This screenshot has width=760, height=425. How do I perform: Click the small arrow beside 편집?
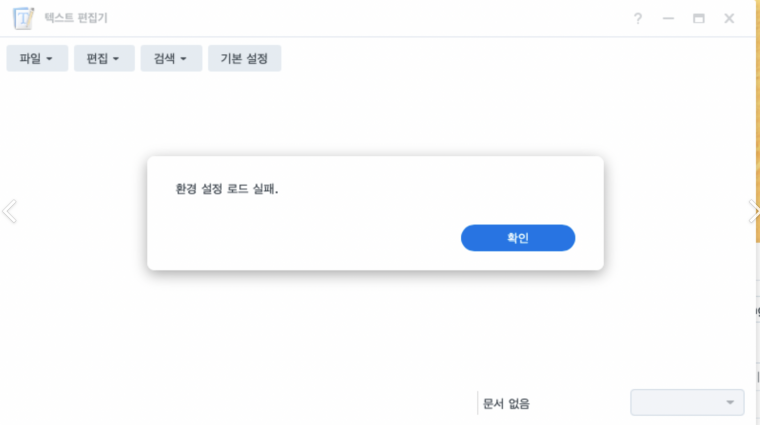point(116,59)
